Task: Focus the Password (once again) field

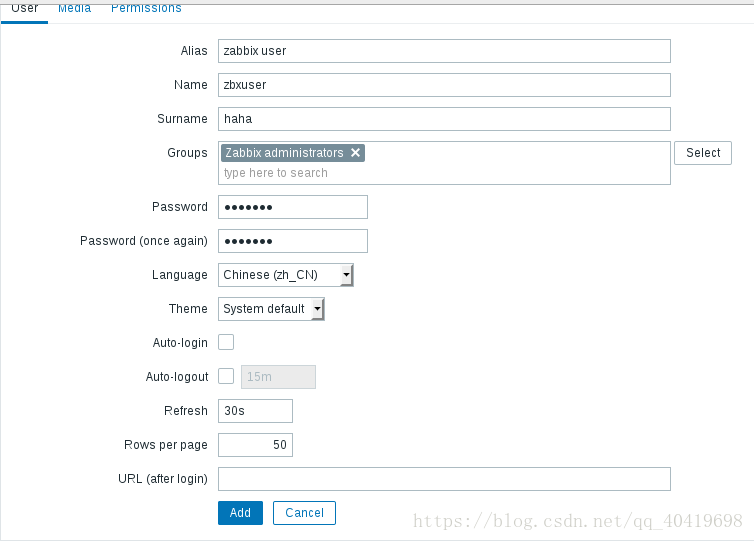Action: click(293, 241)
